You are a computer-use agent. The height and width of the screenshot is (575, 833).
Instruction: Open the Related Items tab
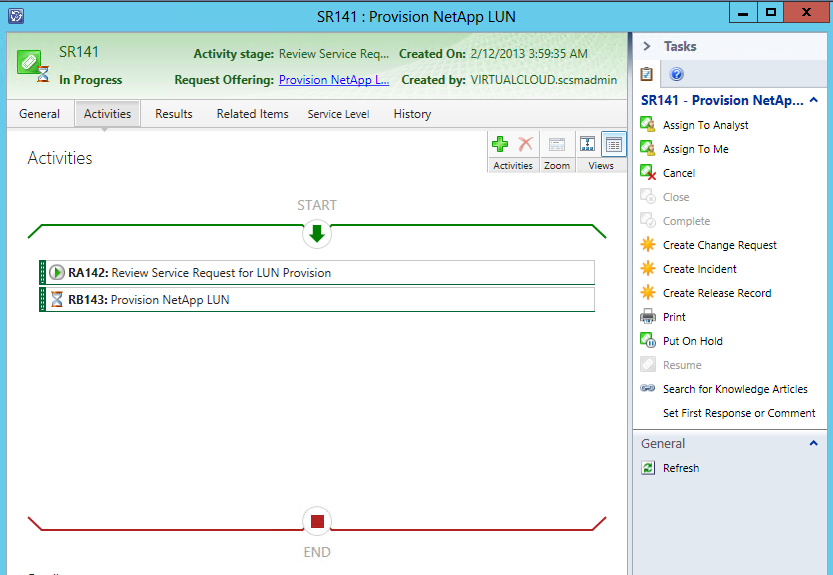[252, 114]
